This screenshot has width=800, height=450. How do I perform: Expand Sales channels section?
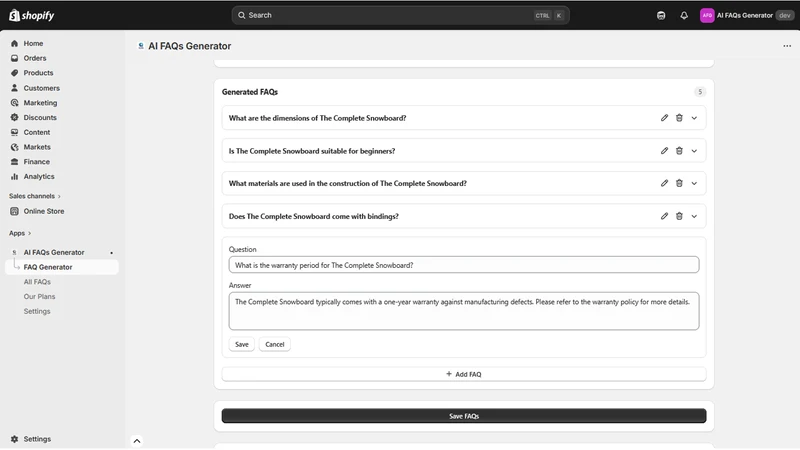pos(35,196)
